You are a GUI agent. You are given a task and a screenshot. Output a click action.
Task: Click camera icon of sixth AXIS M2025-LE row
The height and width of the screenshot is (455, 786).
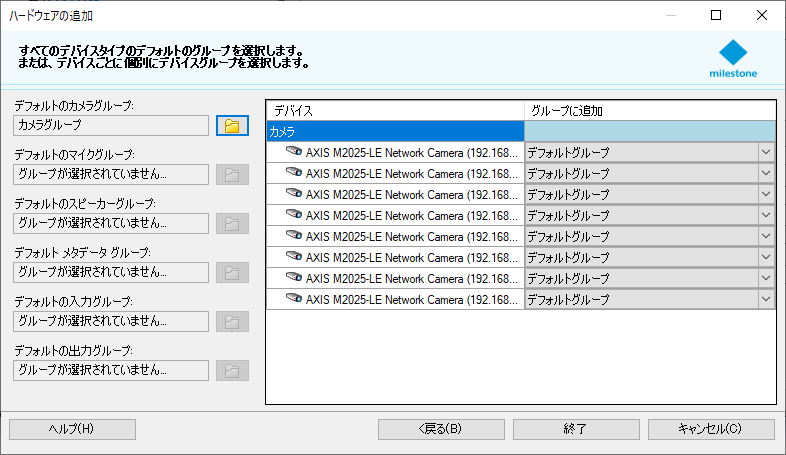[294, 257]
